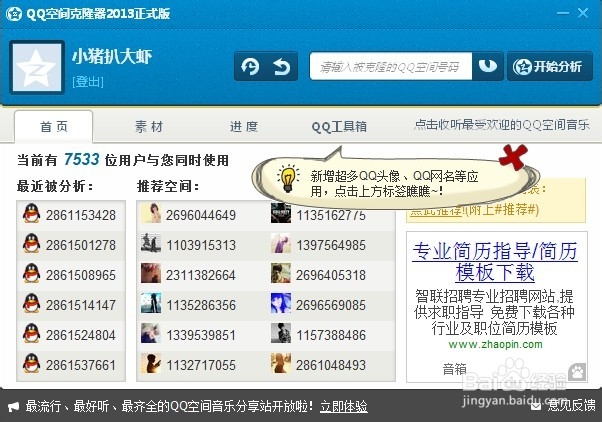Click the 登出 logout link
Image resolution: width=602 pixels, height=422 pixels.
coord(88,82)
